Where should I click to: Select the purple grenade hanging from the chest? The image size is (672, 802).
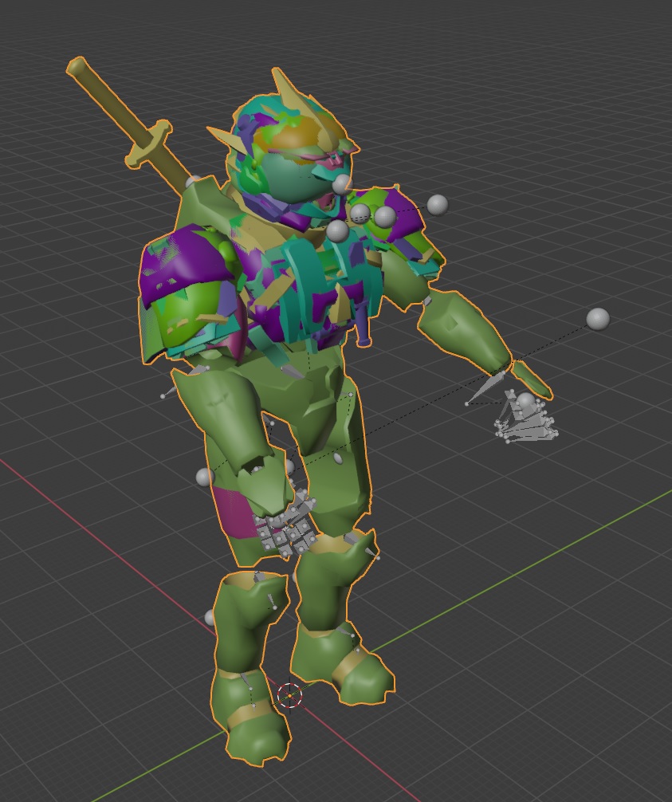(362, 324)
